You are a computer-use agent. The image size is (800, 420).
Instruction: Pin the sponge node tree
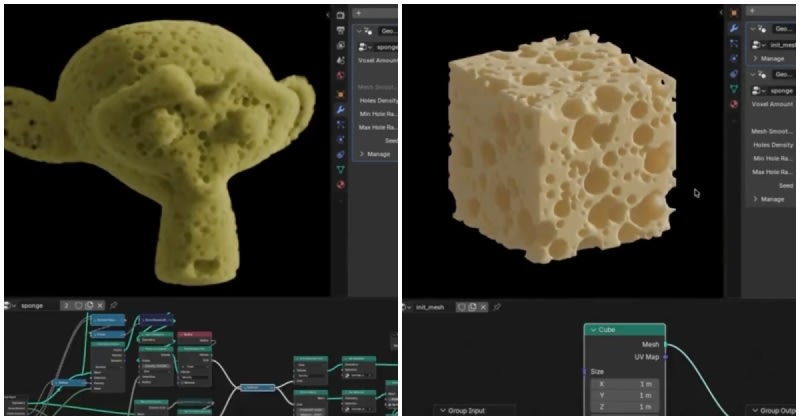pyautogui.click(x=113, y=304)
